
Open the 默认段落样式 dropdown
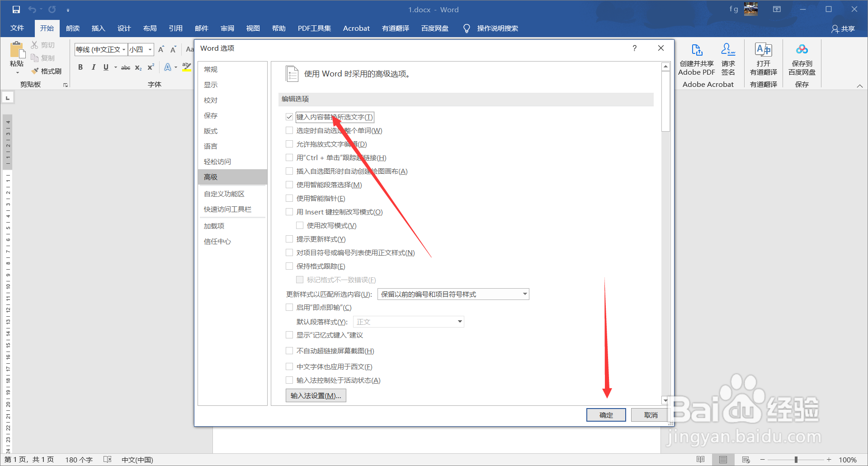(459, 322)
